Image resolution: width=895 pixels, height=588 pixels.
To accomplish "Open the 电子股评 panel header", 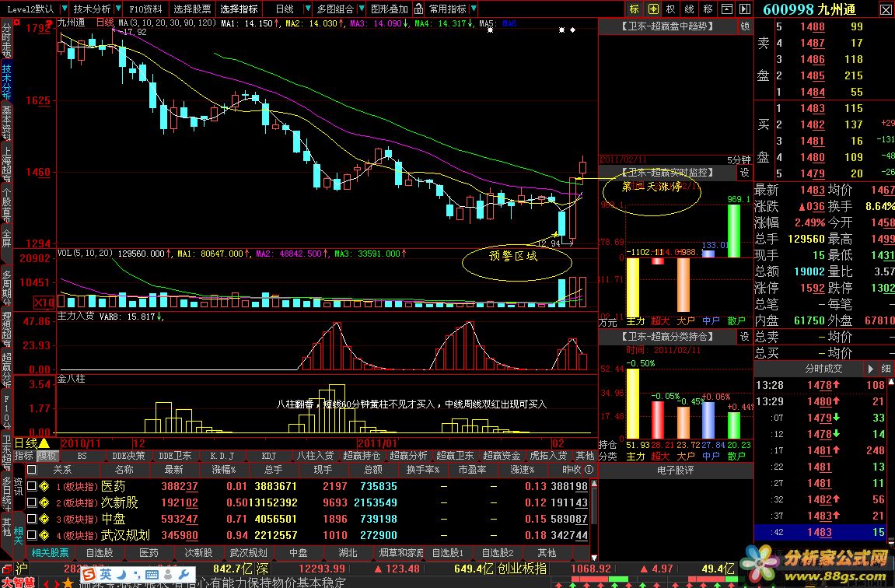I will (x=676, y=470).
